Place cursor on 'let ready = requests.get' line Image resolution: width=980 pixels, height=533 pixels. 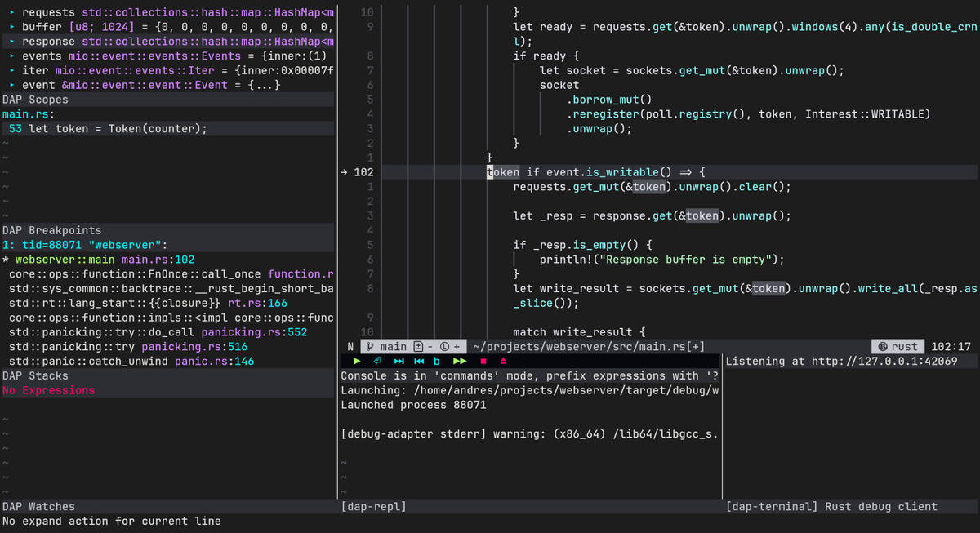[745, 27]
